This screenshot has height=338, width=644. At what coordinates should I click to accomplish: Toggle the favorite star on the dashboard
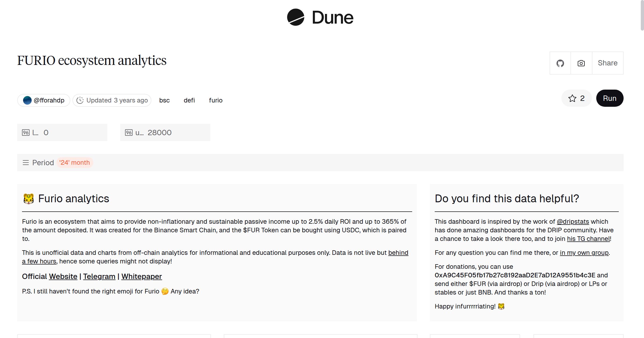coord(573,98)
